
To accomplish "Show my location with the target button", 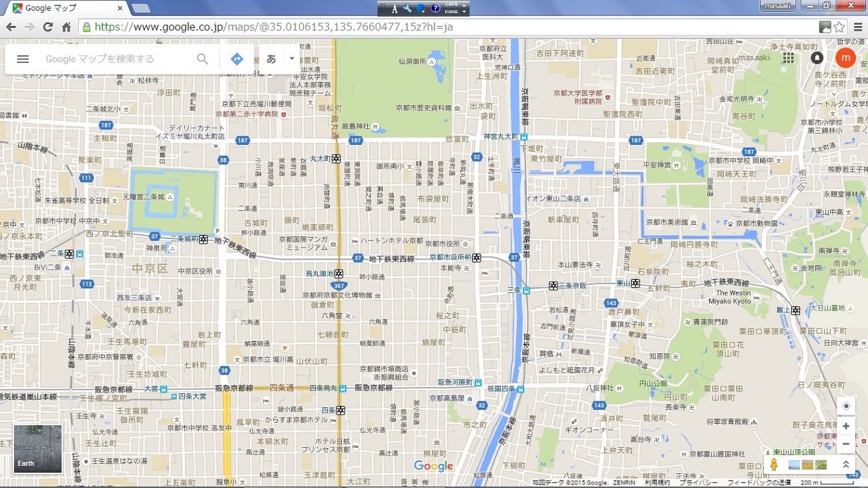I will 846,406.
